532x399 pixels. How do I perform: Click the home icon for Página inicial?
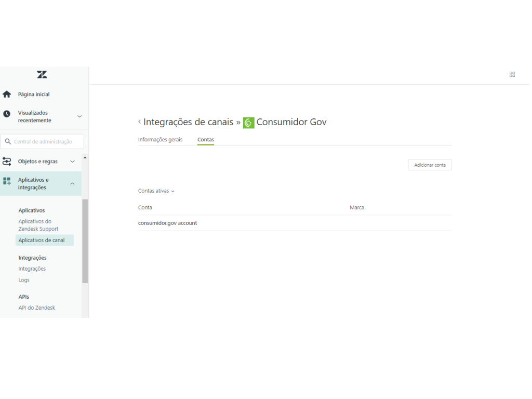7,95
